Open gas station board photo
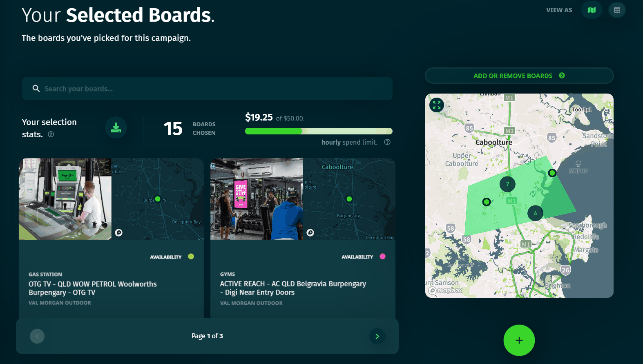The height and width of the screenshot is (364, 643). click(x=65, y=199)
